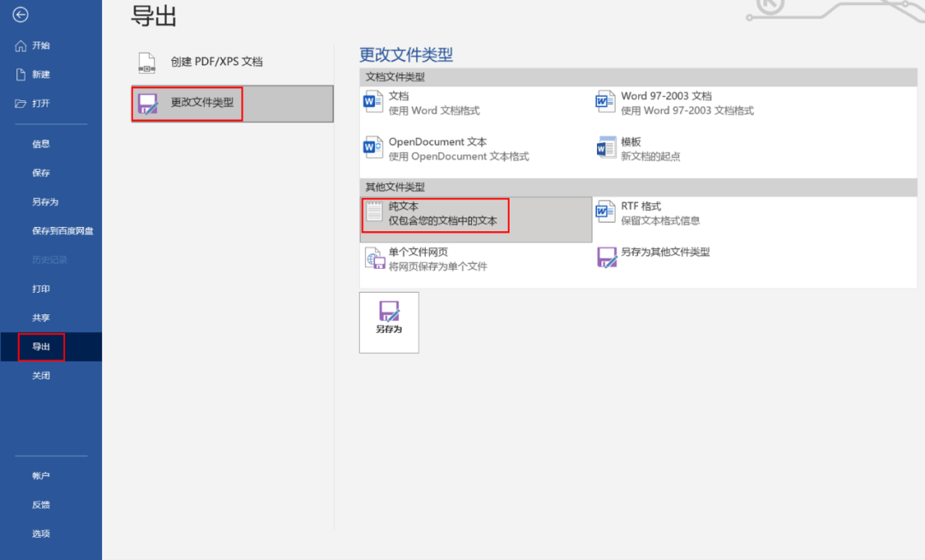Image resolution: width=925 pixels, height=560 pixels.
Task: Click the Word 97-2003 document icon
Action: (x=606, y=103)
